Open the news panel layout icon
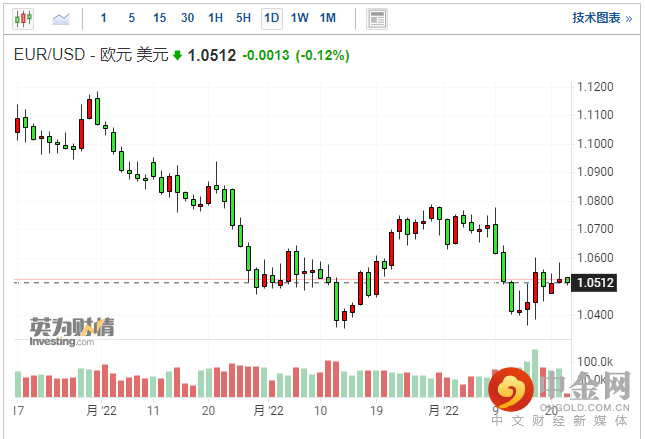Image resolution: width=645 pixels, height=439 pixels. click(376, 18)
